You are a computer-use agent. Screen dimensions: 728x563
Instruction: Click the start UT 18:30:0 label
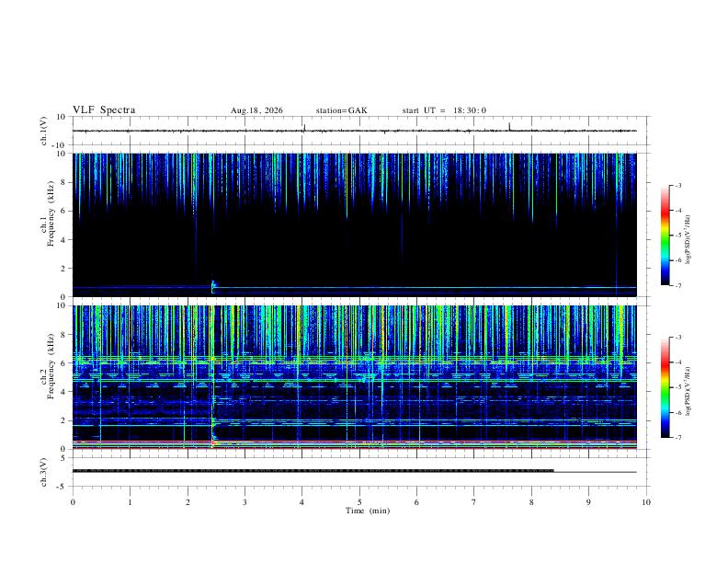tap(444, 110)
